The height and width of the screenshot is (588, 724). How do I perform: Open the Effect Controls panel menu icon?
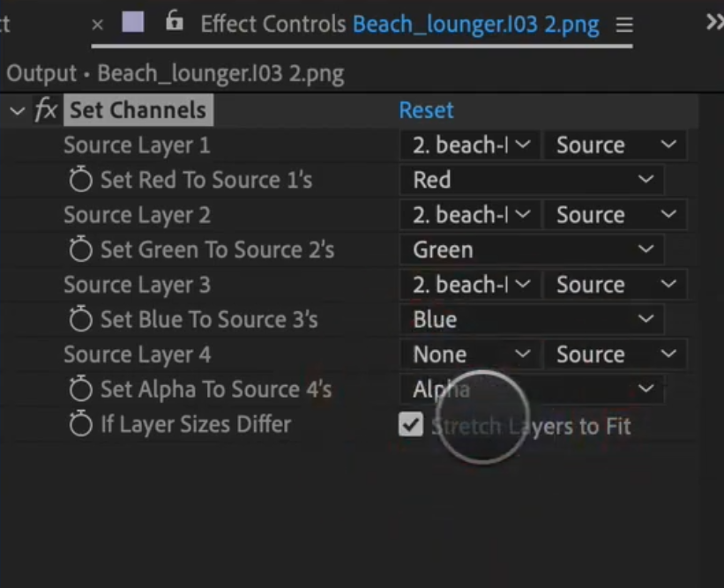(x=624, y=26)
